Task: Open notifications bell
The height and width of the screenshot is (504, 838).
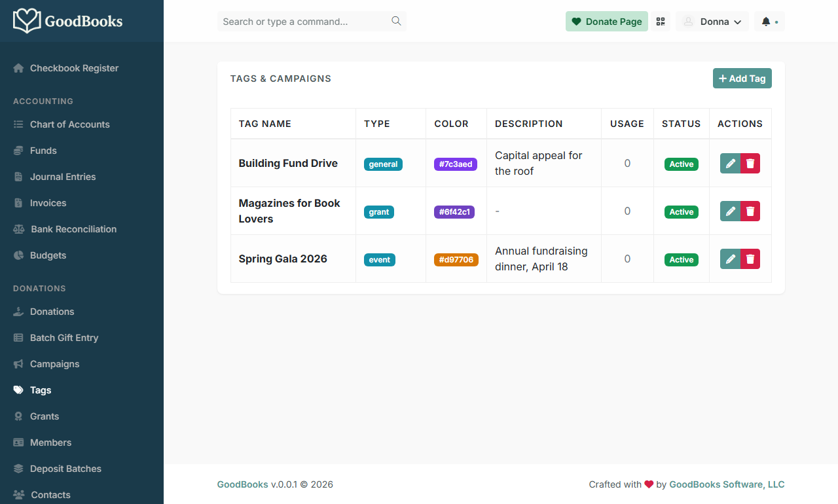Action: [x=769, y=22]
